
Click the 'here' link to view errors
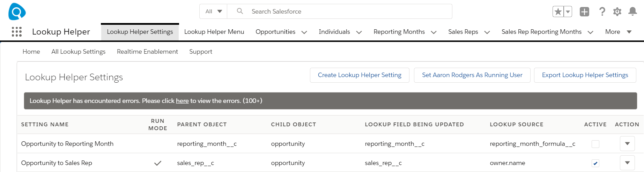click(x=182, y=101)
